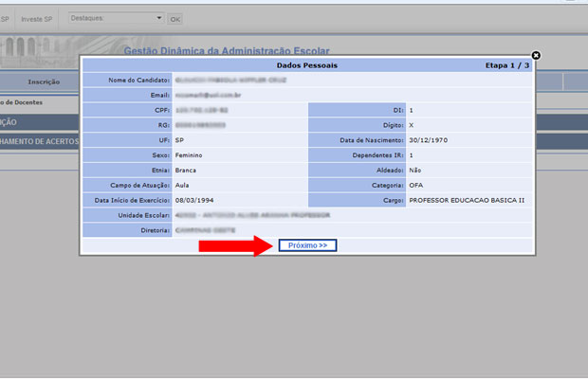Click the Dados Pessoais header title
This screenshot has height=379, width=588.
(x=306, y=65)
